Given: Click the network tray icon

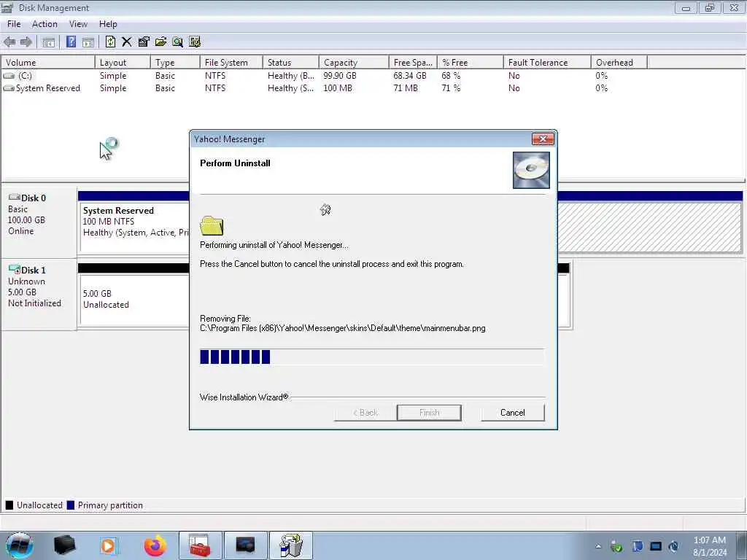Looking at the screenshot, I should pos(656,546).
